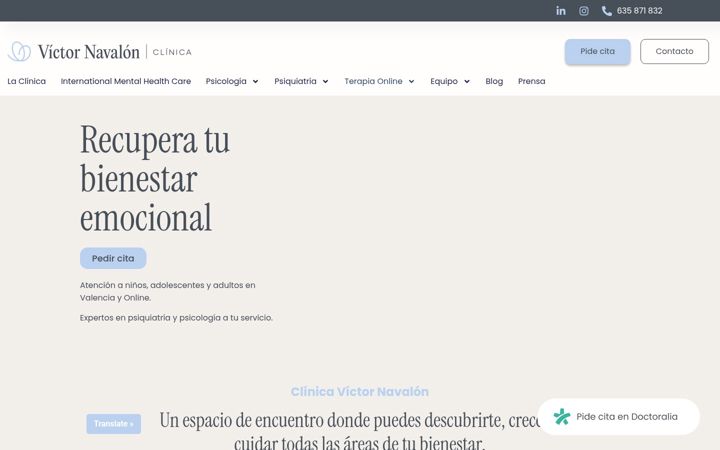Image resolution: width=720 pixels, height=450 pixels.
Task: Click text Expertos en psiquiatría y psicología
Action: click(x=176, y=318)
